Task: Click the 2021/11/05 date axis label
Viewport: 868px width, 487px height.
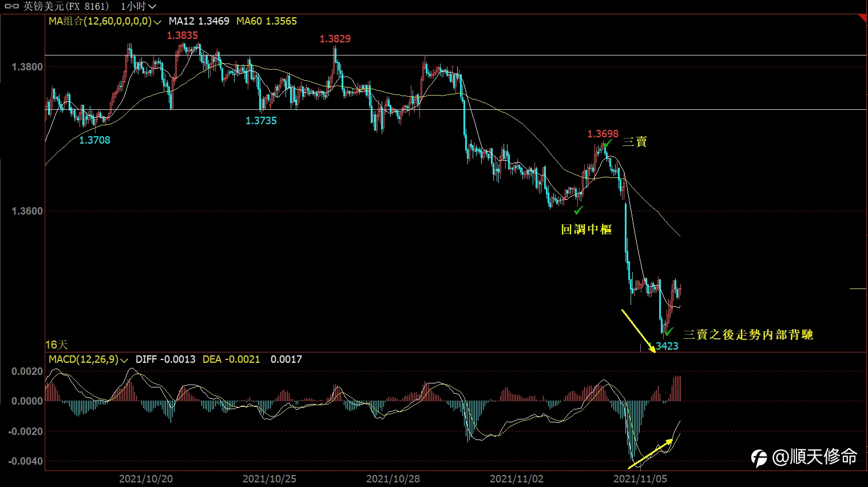Action: (640, 479)
